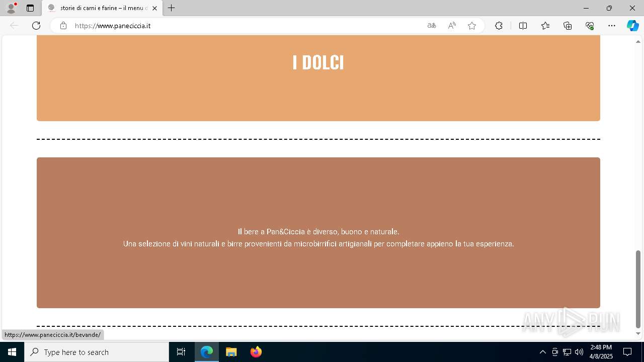Open the Meet Now tray icon

click(555, 352)
